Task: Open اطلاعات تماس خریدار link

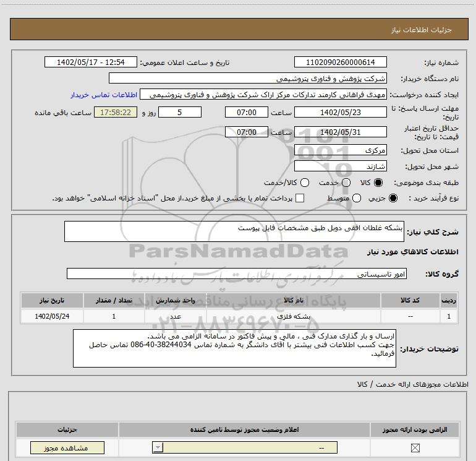Action: point(104,95)
